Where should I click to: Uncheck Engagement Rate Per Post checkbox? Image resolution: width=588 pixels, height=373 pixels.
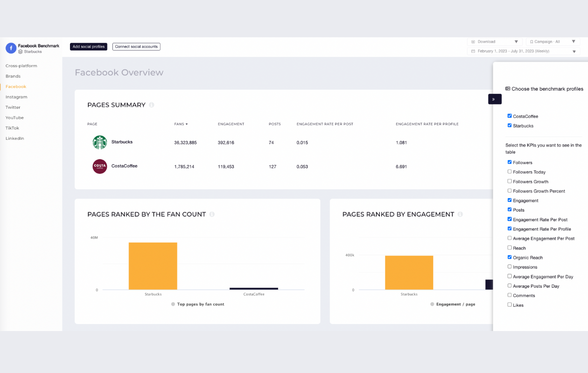click(510, 219)
